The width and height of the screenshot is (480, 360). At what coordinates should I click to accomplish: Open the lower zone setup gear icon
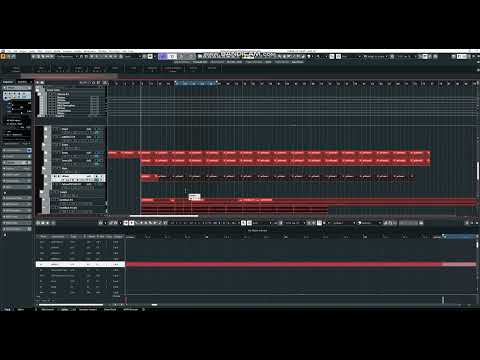[x=143, y=309]
